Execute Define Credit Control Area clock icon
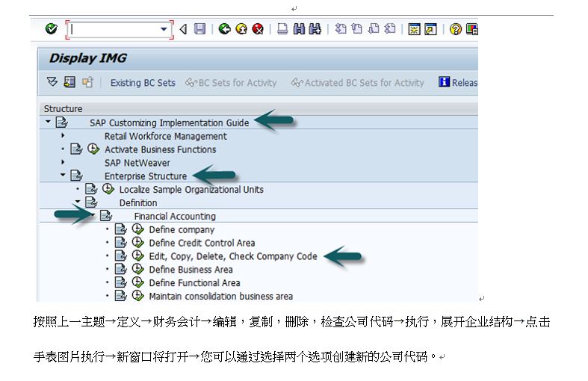 pos(138,242)
